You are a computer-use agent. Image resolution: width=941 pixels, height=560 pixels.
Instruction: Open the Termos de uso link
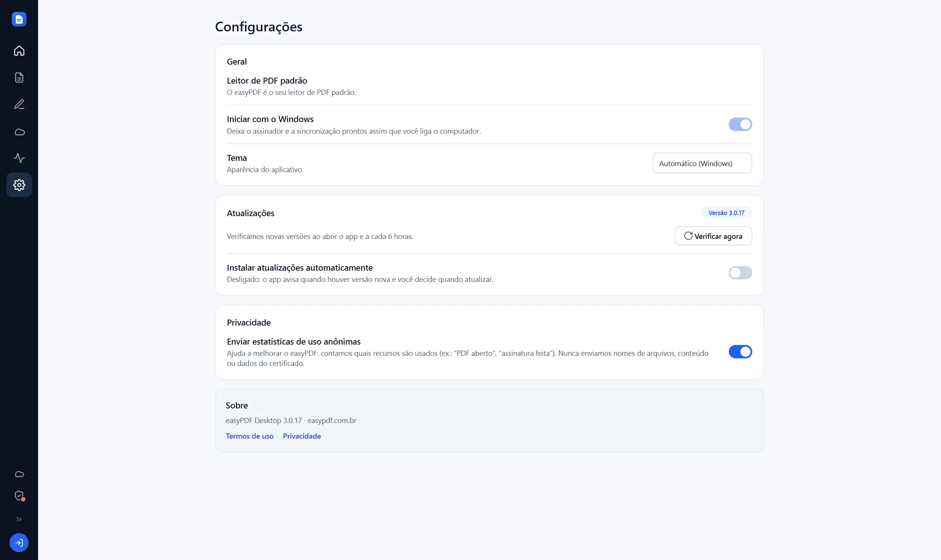[x=249, y=436]
